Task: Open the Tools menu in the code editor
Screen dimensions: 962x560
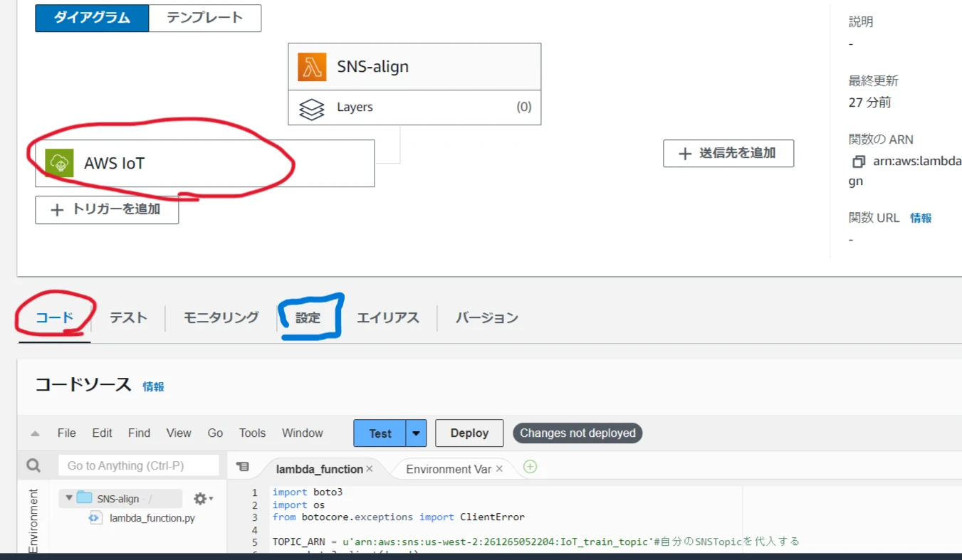Action: [252, 433]
